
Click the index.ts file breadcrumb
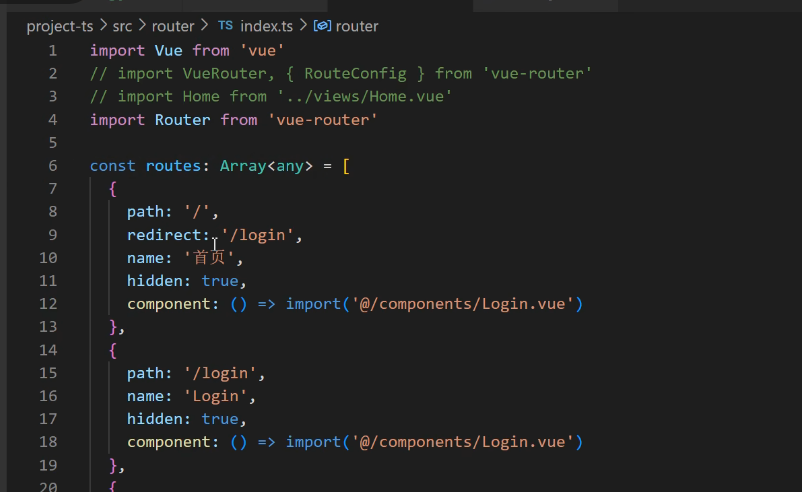coord(266,26)
